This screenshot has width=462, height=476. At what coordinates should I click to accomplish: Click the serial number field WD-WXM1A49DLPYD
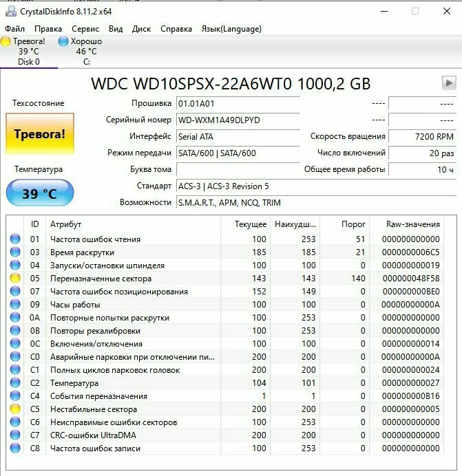click(x=238, y=120)
